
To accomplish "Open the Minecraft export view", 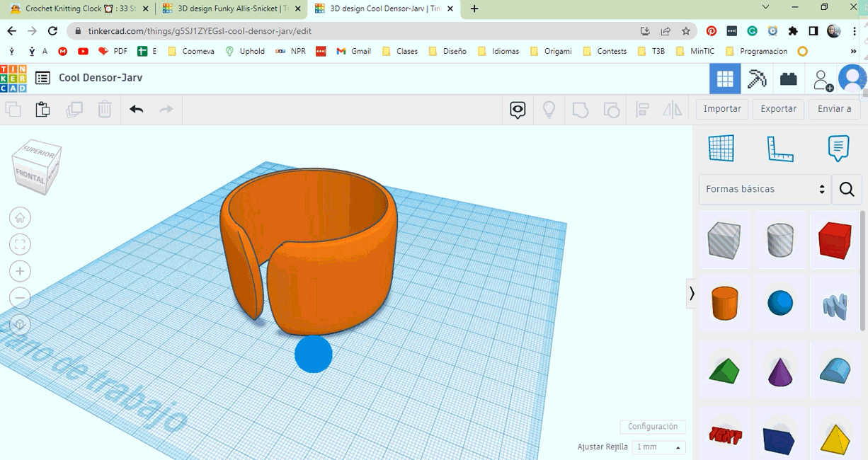I will pos(756,79).
